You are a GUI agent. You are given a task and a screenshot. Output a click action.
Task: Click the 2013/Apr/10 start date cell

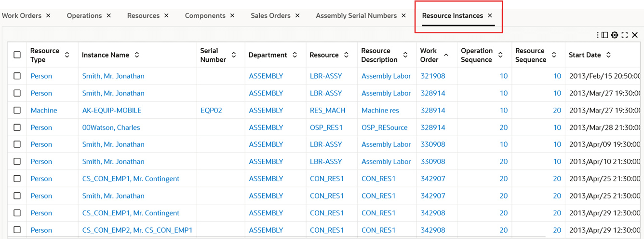coord(604,161)
